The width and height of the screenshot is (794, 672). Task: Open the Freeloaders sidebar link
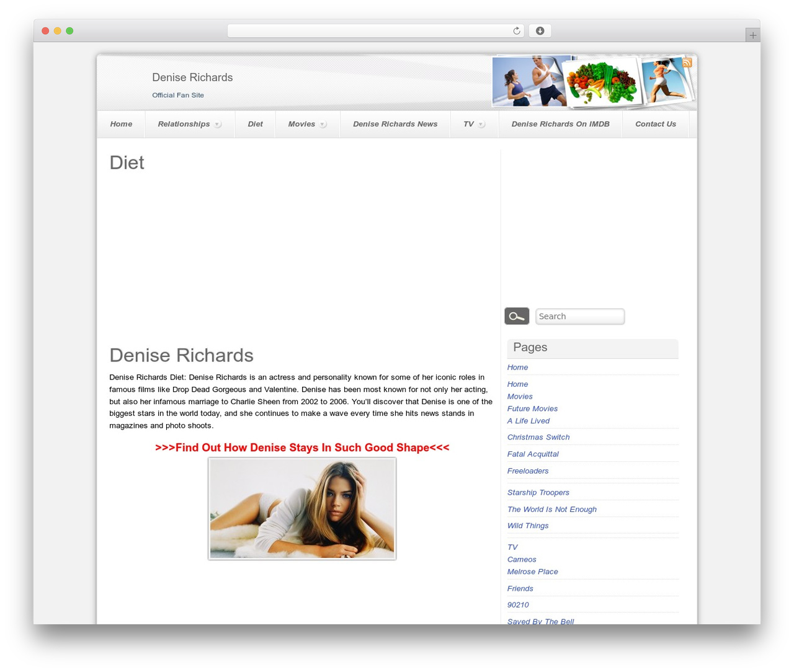528,471
